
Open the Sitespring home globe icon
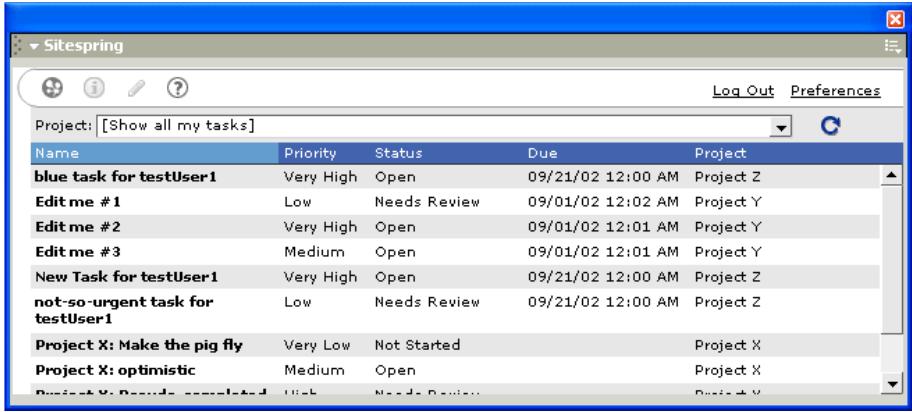click(x=52, y=88)
